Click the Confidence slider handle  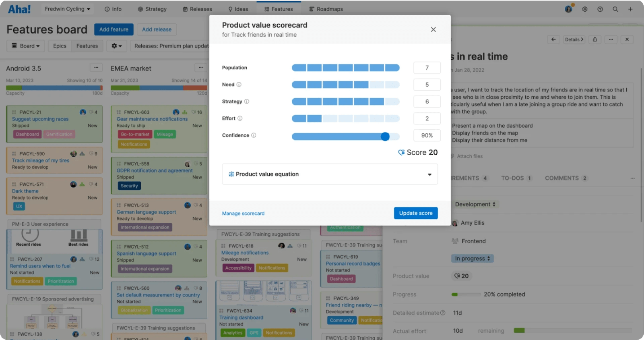point(385,137)
